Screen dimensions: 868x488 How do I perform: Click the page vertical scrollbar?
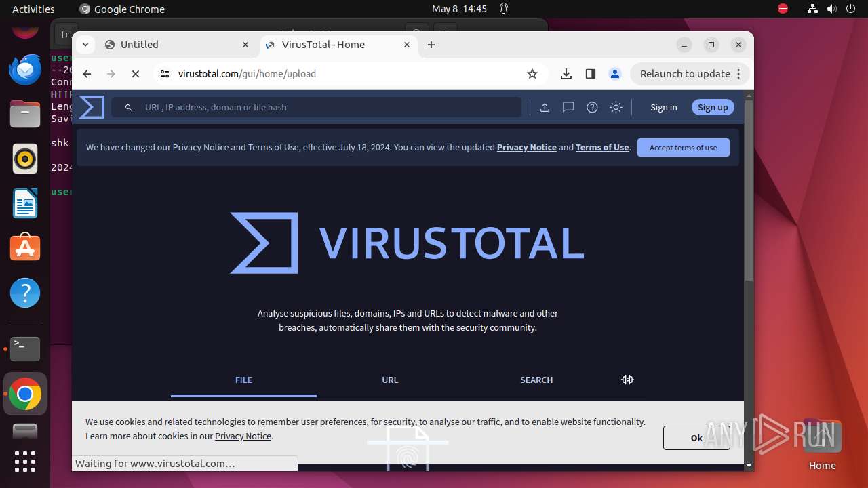click(749, 190)
